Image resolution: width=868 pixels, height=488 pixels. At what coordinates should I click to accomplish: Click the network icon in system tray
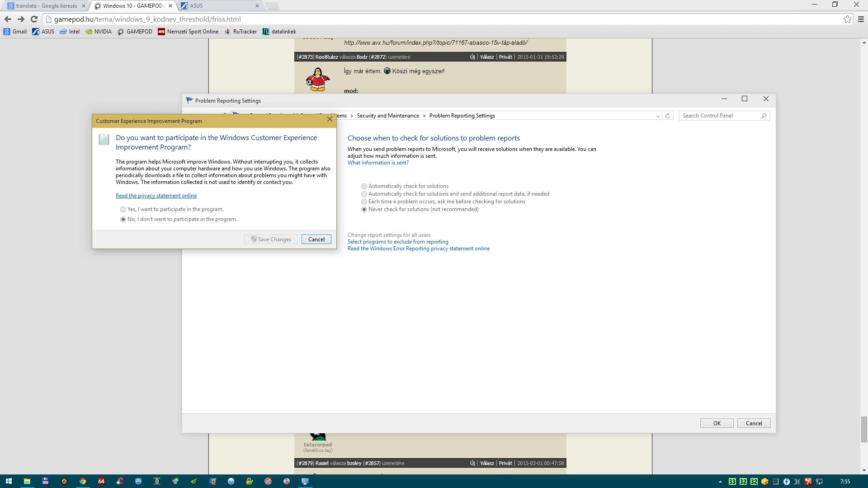tap(819, 482)
